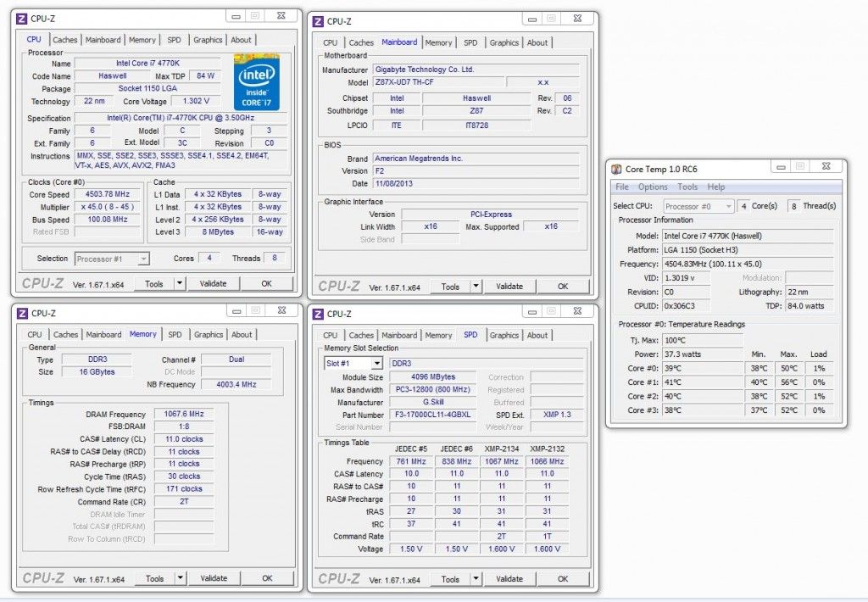Viewport: 868px width, 602px height.
Task: Click OK in the DRAM Timings window
Action: point(267,578)
